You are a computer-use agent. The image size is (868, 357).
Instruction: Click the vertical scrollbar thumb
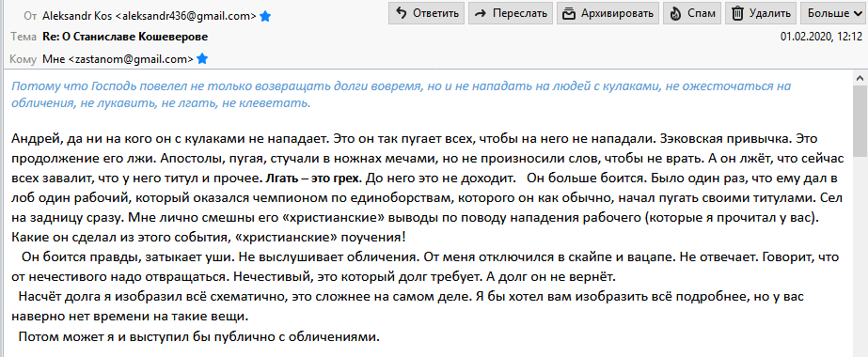pos(860,121)
